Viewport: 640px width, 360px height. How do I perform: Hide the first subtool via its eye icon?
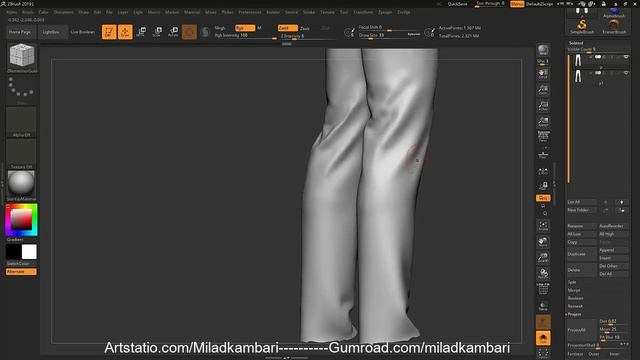(626, 57)
